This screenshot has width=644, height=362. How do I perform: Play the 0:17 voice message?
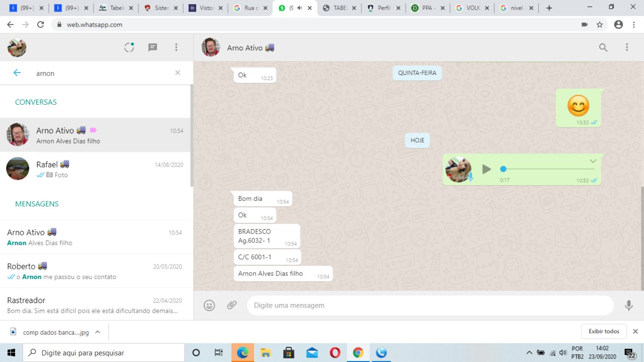(486, 169)
